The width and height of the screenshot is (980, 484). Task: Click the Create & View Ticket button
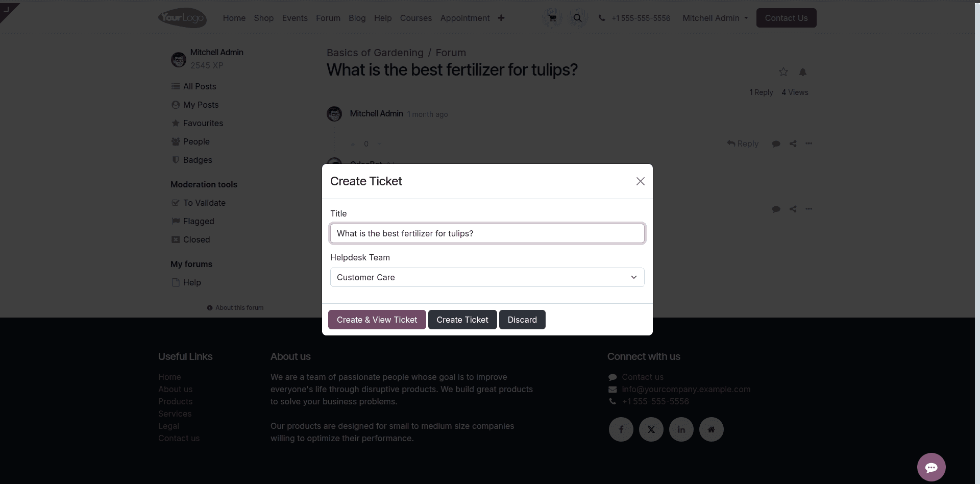tap(377, 320)
